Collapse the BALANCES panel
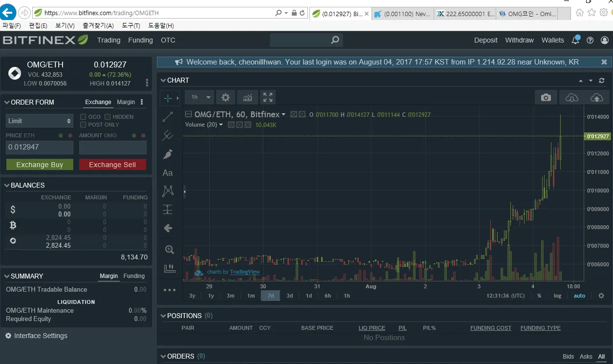 tap(7, 185)
